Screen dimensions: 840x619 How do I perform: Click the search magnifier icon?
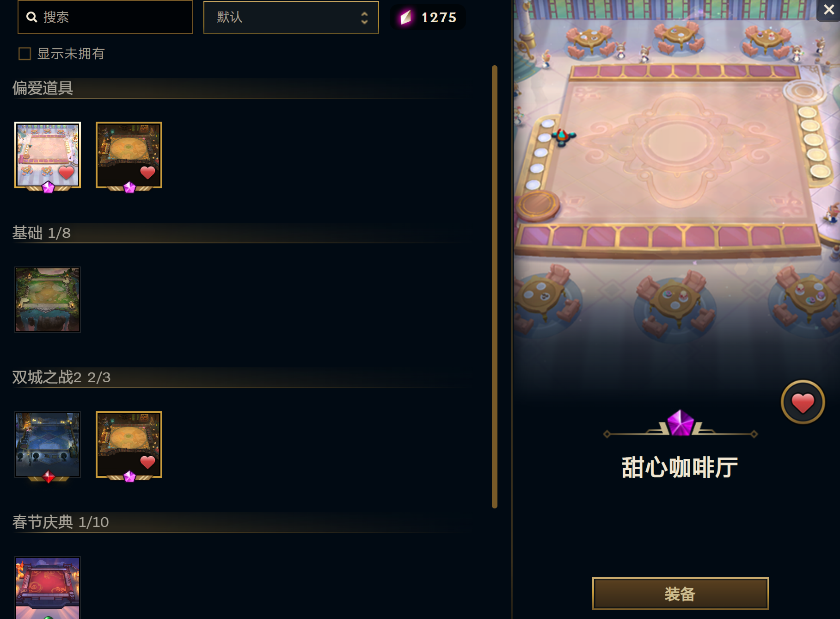pos(31,17)
